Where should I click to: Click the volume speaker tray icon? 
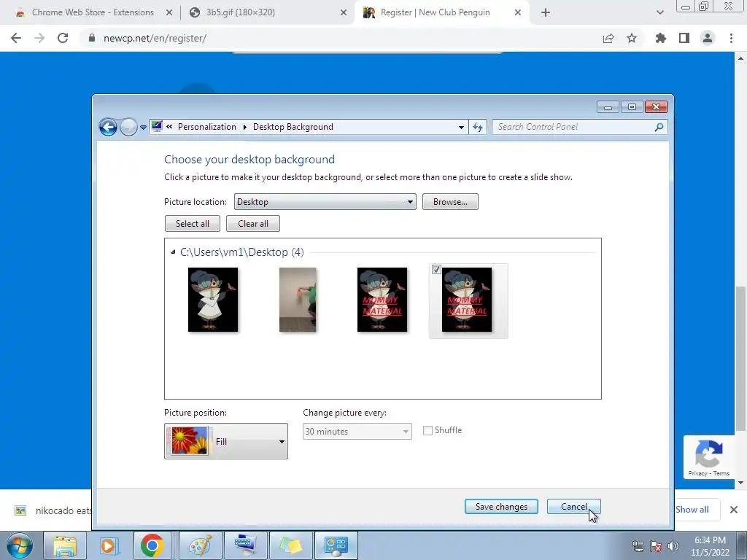point(673,546)
